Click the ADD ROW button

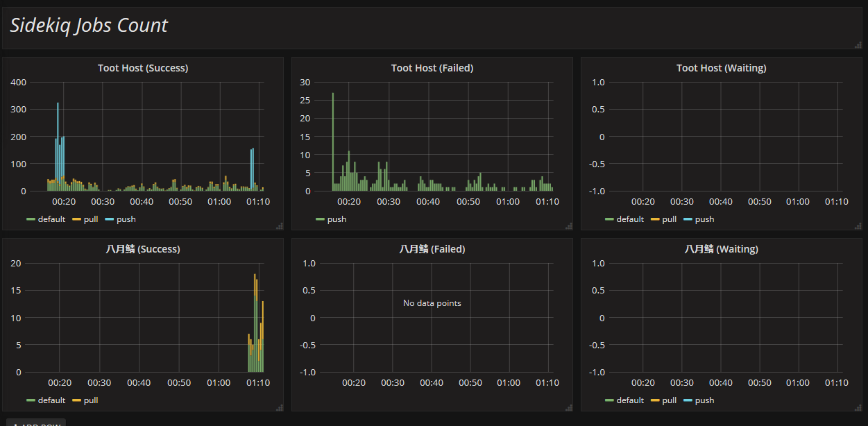coord(35,423)
